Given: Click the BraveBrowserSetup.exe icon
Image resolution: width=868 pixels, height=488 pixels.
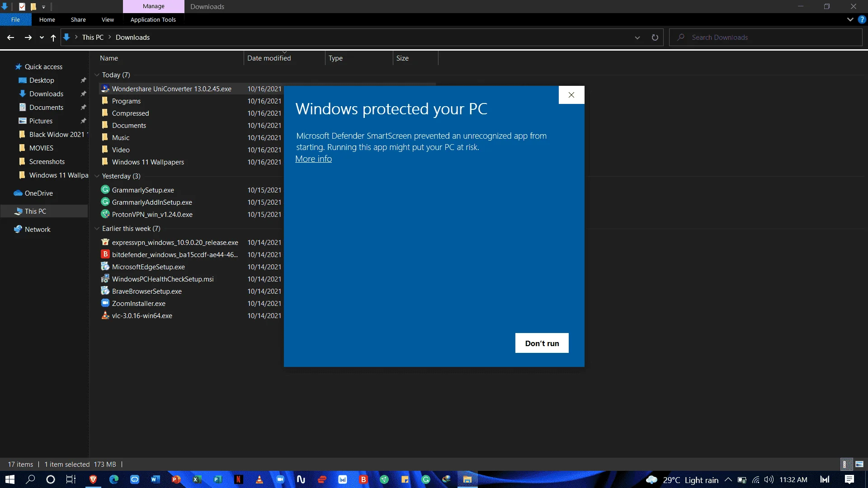Looking at the screenshot, I should [x=105, y=291].
